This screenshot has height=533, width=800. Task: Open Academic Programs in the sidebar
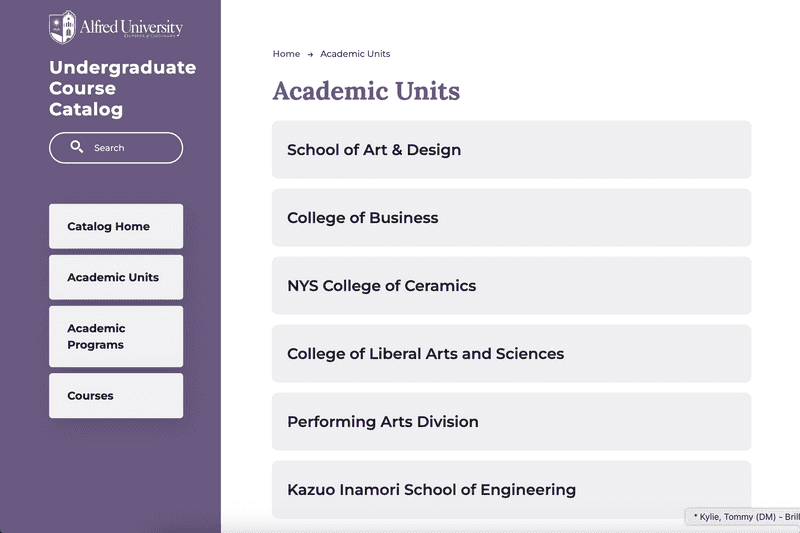116,337
